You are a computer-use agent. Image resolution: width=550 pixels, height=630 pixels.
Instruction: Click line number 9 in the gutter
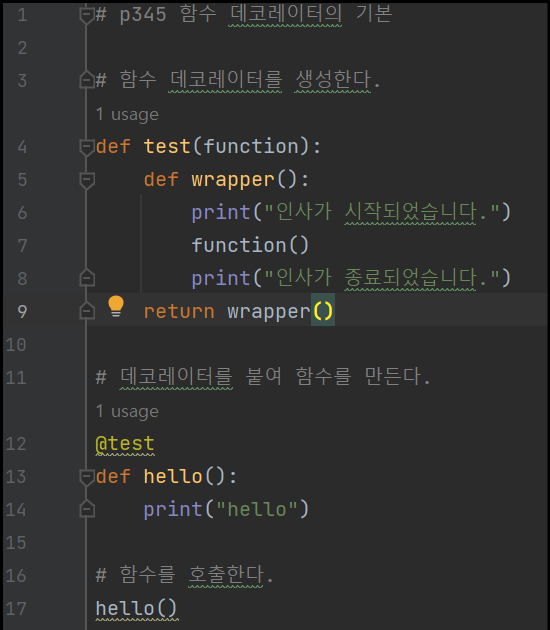[22, 312]
